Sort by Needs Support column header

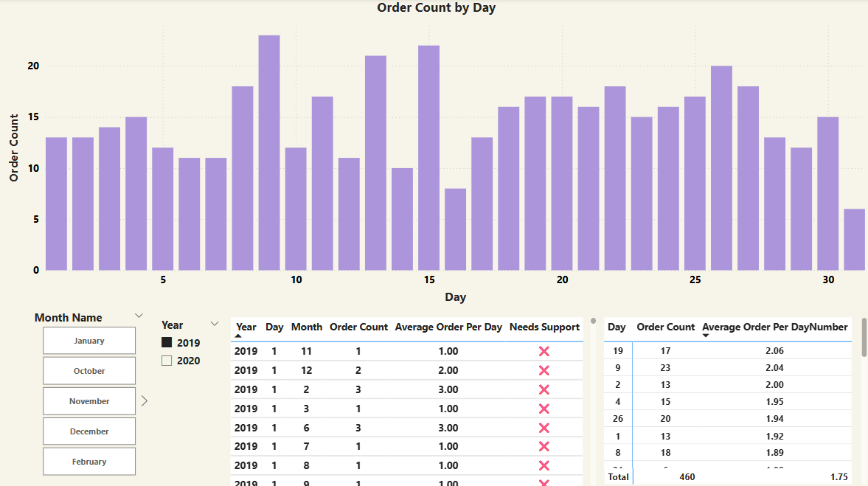click(544, 327)
